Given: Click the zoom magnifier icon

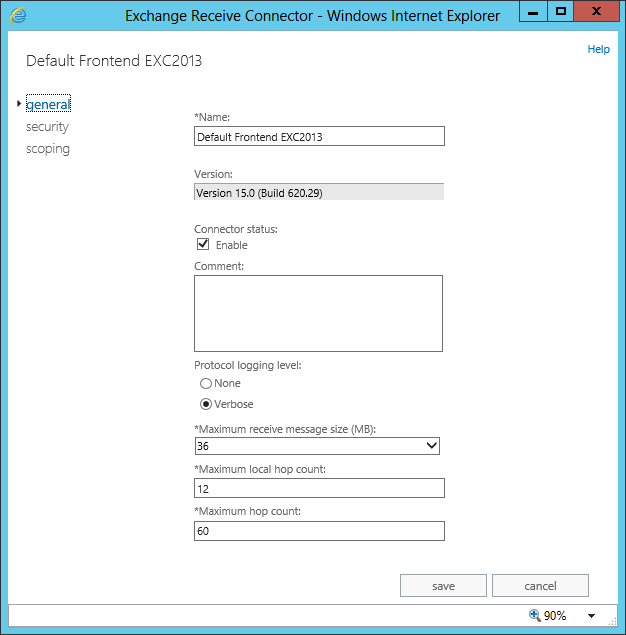Looking at the screenshot, I should coord(534,615).
